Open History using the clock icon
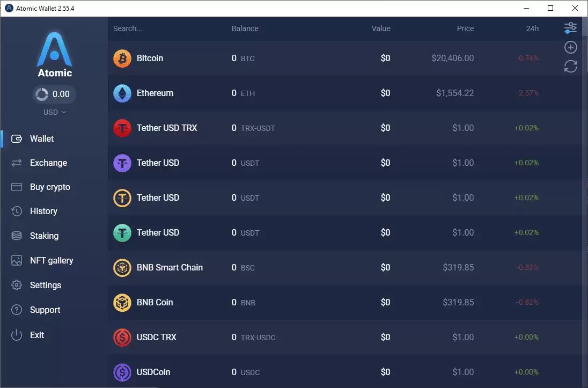588x388 pixels. pos(16,211)
